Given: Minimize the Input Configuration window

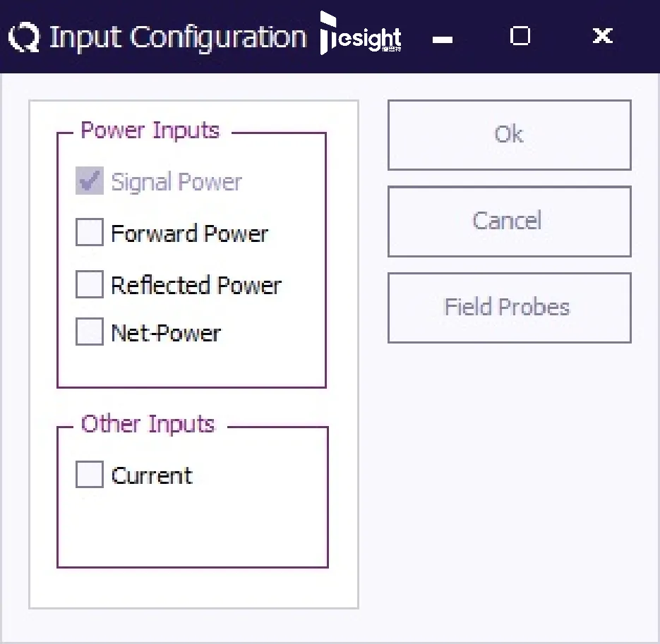Looking at the screenshot, I should [443, 39].
